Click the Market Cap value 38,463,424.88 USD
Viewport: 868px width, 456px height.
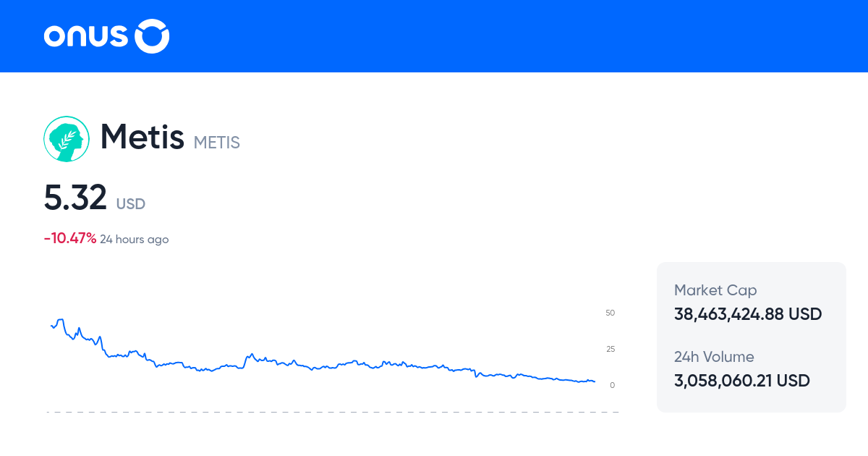[748, 314]
